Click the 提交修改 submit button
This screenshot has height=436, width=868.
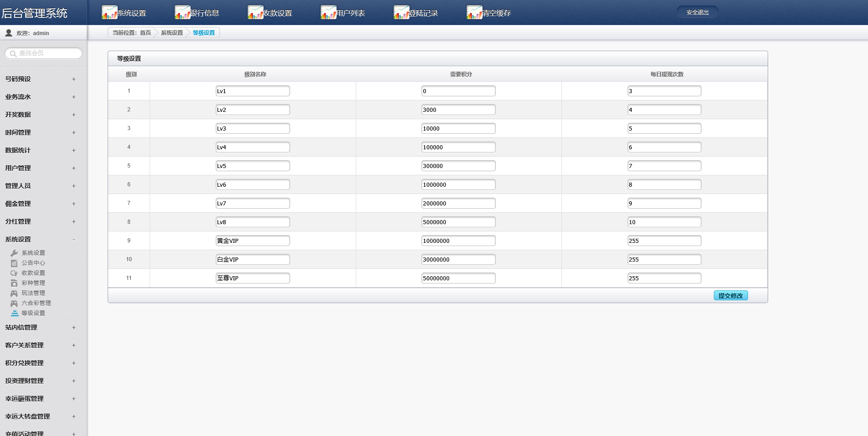(730, 296)
